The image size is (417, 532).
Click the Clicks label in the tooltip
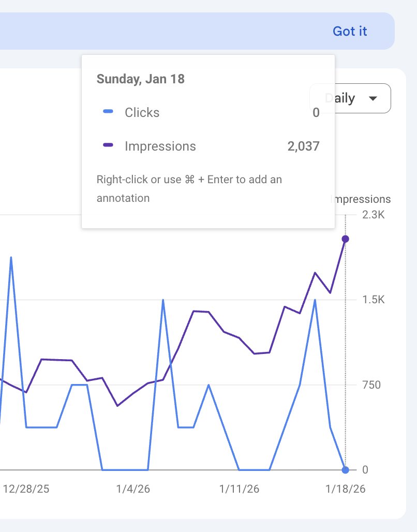point(142,113)
